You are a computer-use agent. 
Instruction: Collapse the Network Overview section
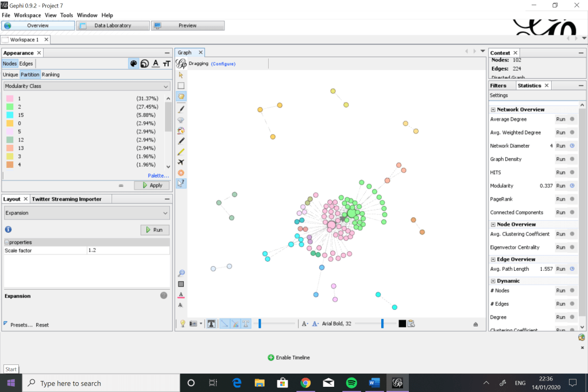493,109
